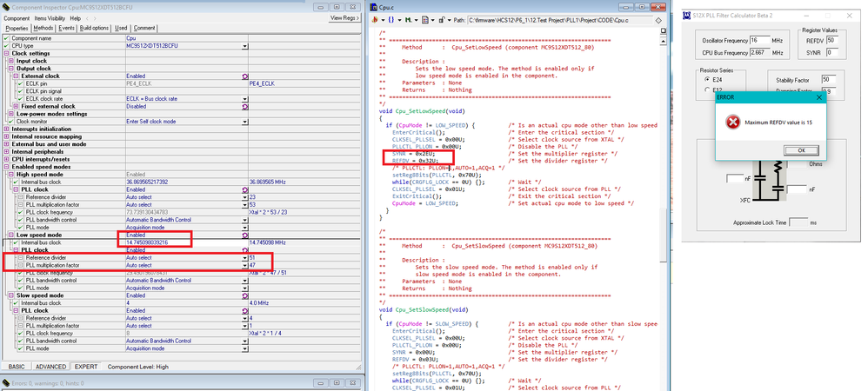Open the Component menu in Component Inspector
868x391 pixels.
17,18
